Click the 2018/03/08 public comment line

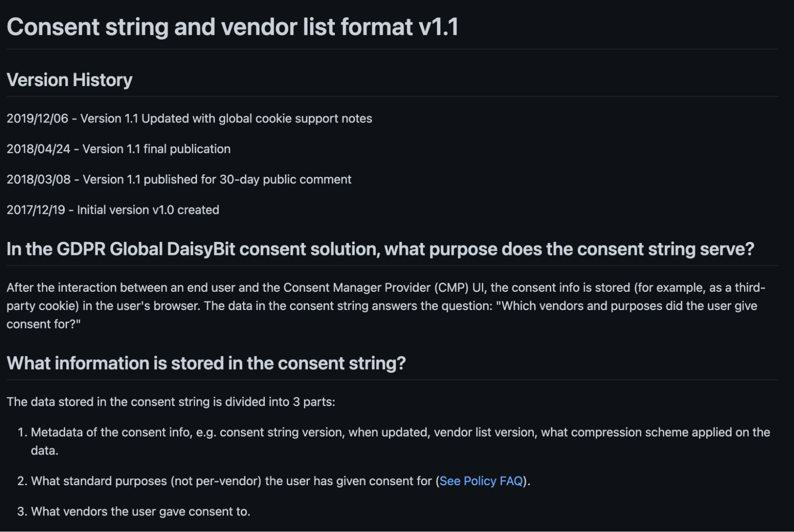179,179
